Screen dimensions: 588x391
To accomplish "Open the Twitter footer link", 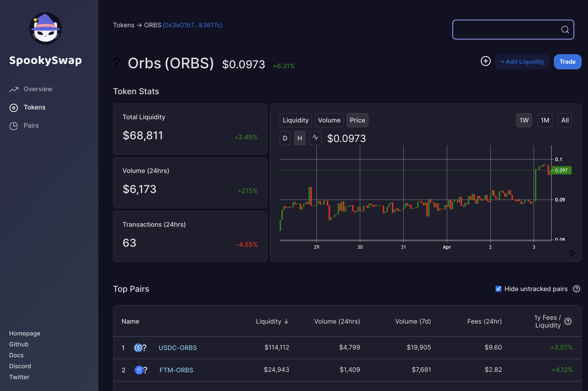I will [19, 377].
